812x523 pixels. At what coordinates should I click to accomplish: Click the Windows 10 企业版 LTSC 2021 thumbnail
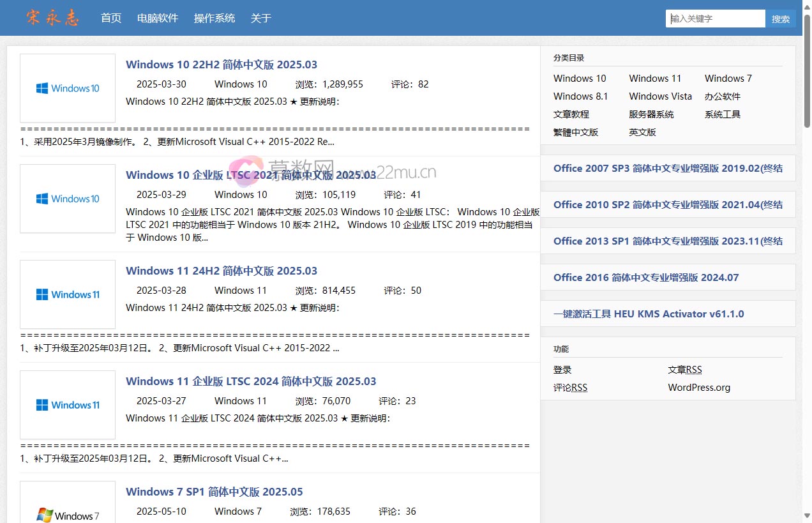68,199
